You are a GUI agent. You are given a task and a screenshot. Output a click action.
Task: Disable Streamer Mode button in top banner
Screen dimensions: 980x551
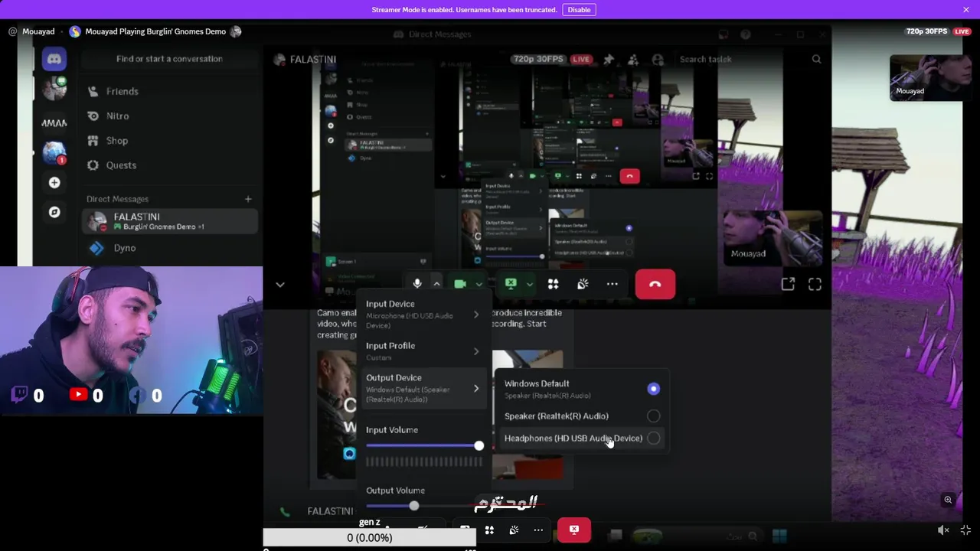point(579,10)
